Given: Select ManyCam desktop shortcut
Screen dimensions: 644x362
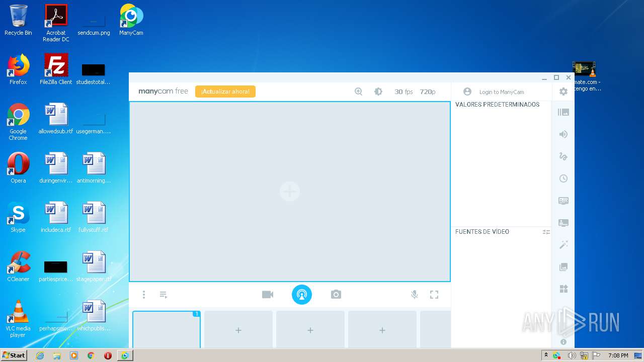Looking at the screenshot, I should coord(131,20).
